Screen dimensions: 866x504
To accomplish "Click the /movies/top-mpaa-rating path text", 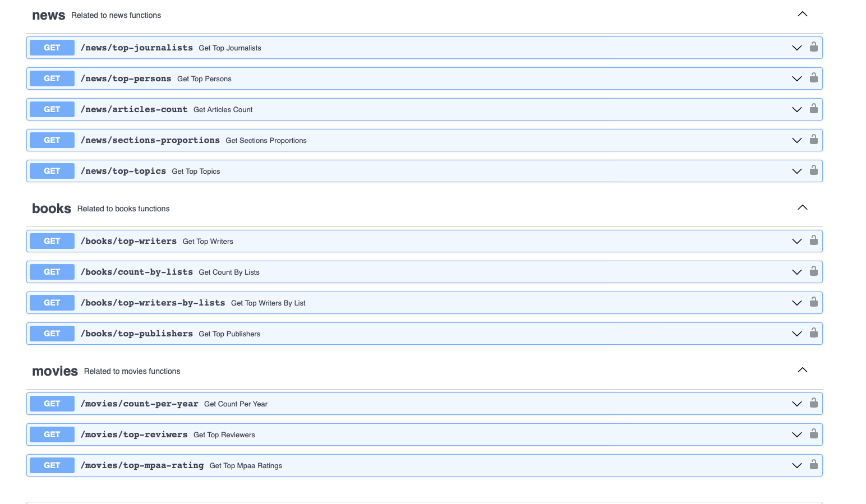I will pos(142,465).
